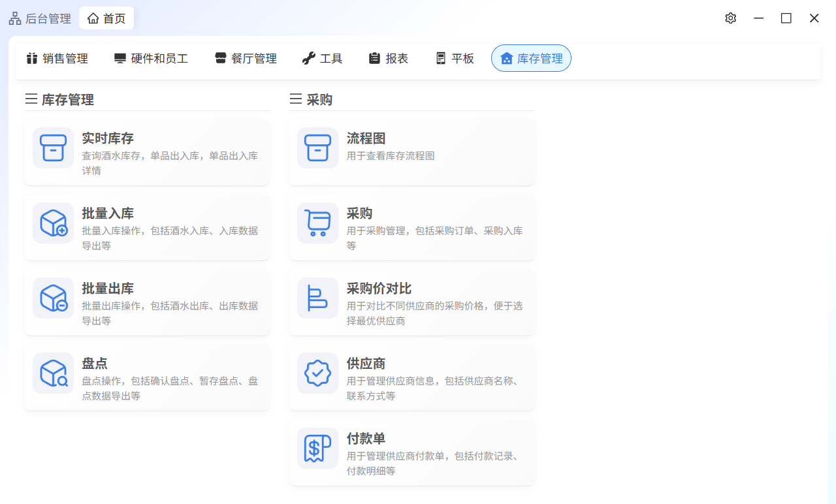Click the 流程图 archive box icon
The width and height of the screenshot is (836, 504).
coord(317,148)
